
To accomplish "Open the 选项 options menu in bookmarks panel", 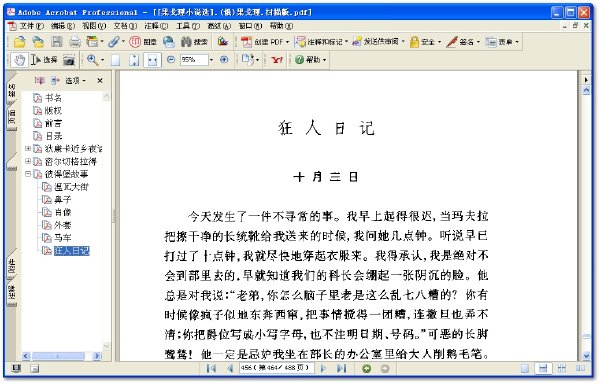I will click(76, 81).
